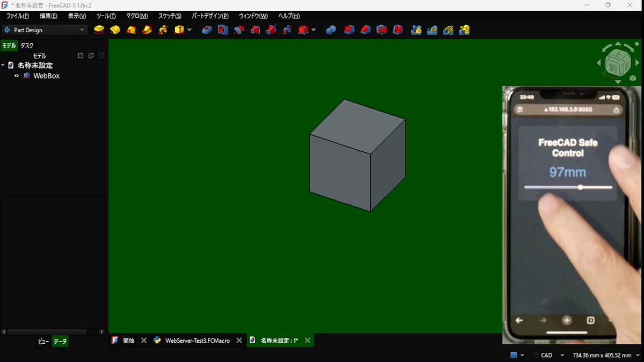Viewport: 644px width, 362px height.
Task: Open the パートデザイン(P) menu
Action: [210, 16]
